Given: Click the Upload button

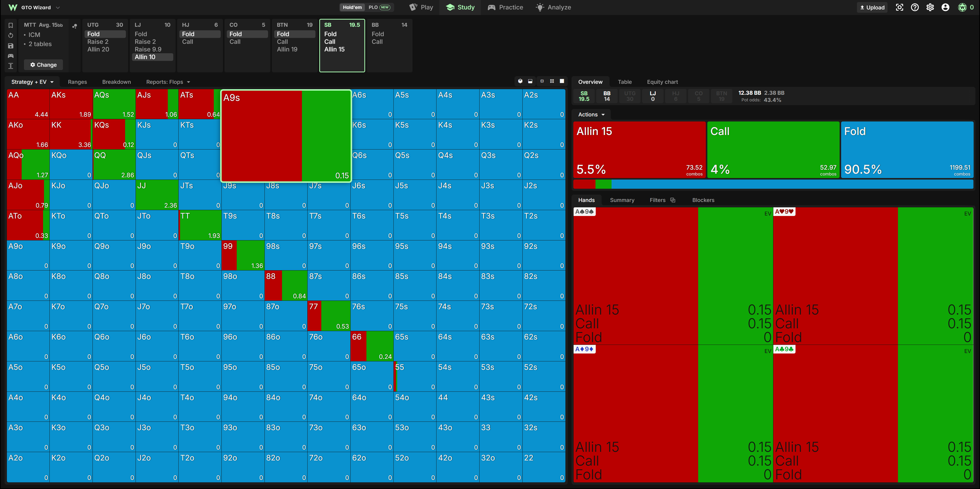Looking at the screenshot, I should [x=872, y=7].
